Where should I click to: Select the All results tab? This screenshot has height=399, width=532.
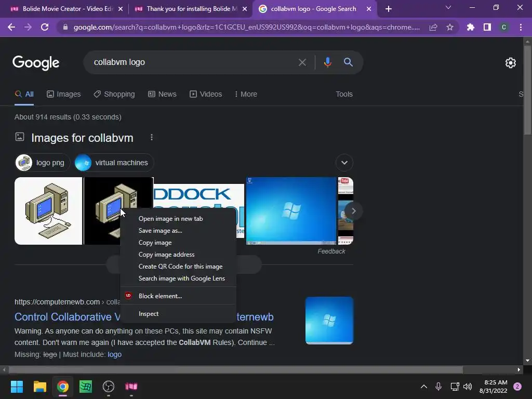point(24,94)
